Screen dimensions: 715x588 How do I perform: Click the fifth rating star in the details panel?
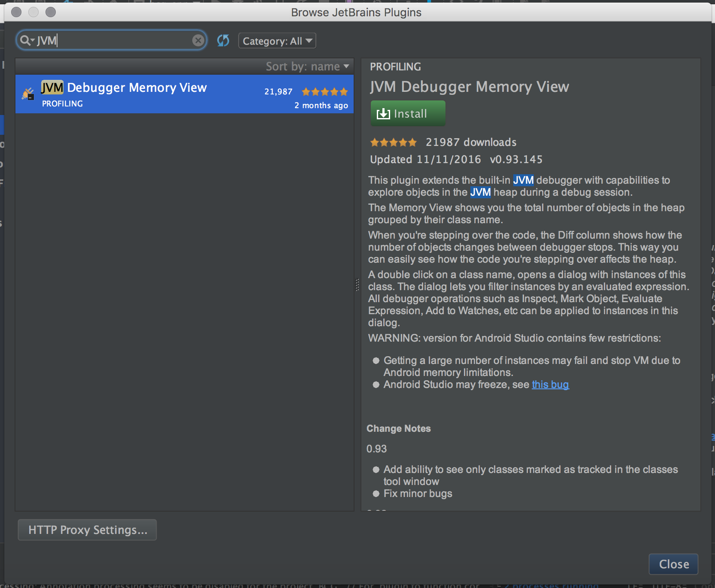pos(413,142)
